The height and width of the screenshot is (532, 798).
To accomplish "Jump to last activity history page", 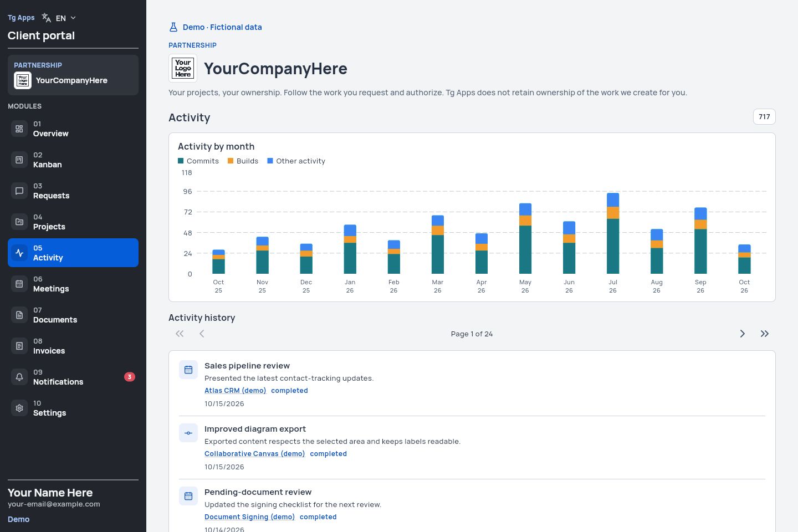I will (x=765, y=334).
